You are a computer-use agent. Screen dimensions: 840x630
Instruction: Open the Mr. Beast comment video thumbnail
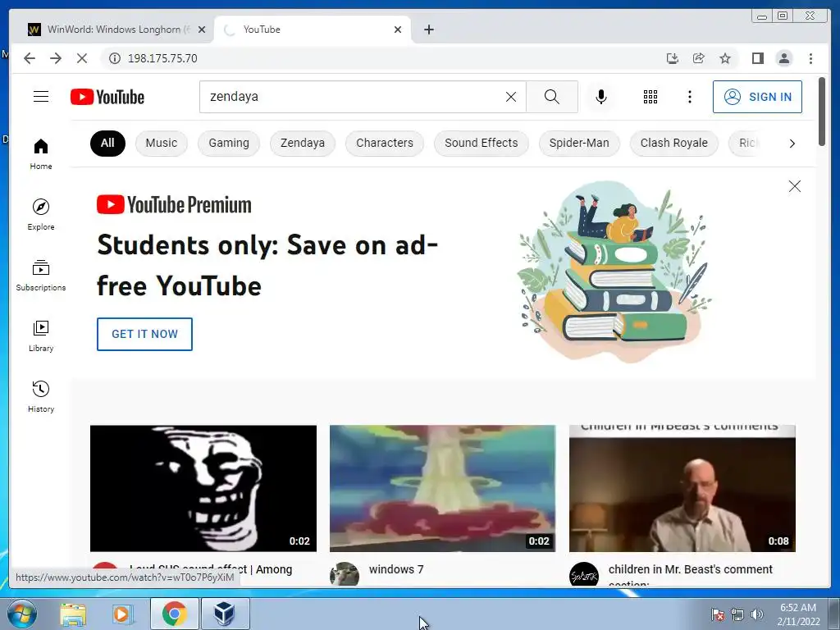[682, 488]
